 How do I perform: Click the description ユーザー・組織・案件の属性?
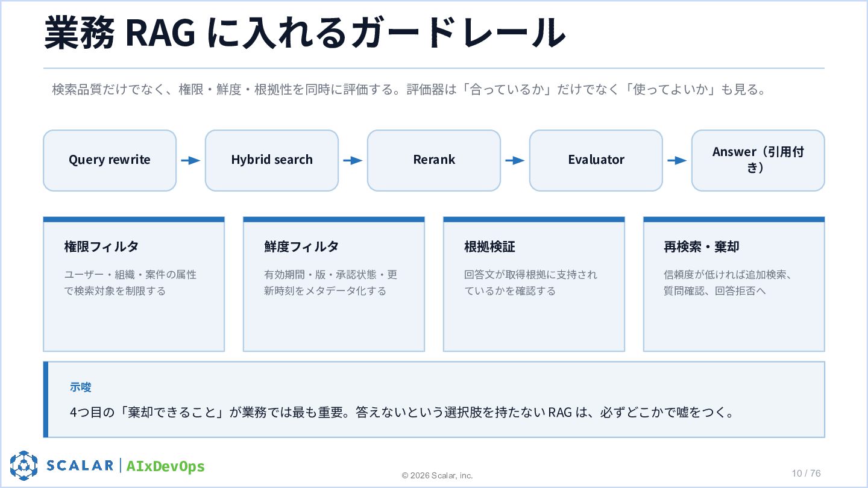click(131, 283)
